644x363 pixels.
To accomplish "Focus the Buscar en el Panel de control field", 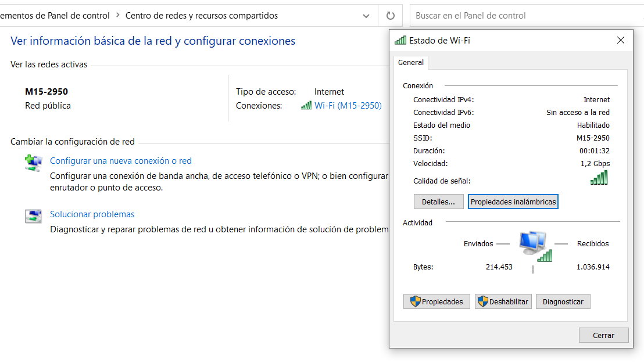I will point(523,16).
